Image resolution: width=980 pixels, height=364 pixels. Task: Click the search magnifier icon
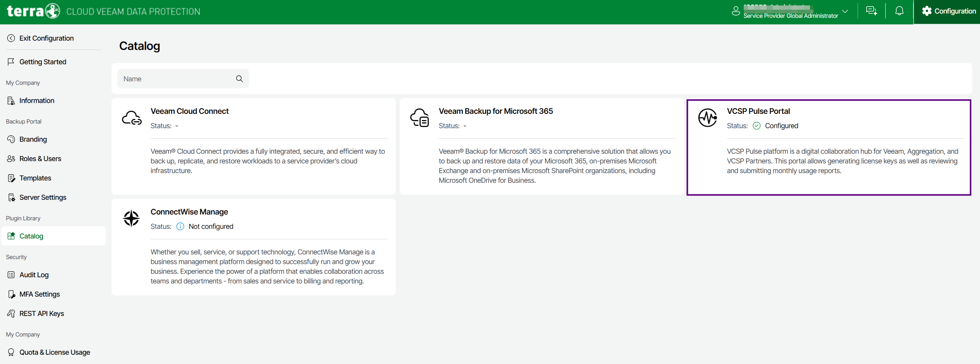(239, 79)
